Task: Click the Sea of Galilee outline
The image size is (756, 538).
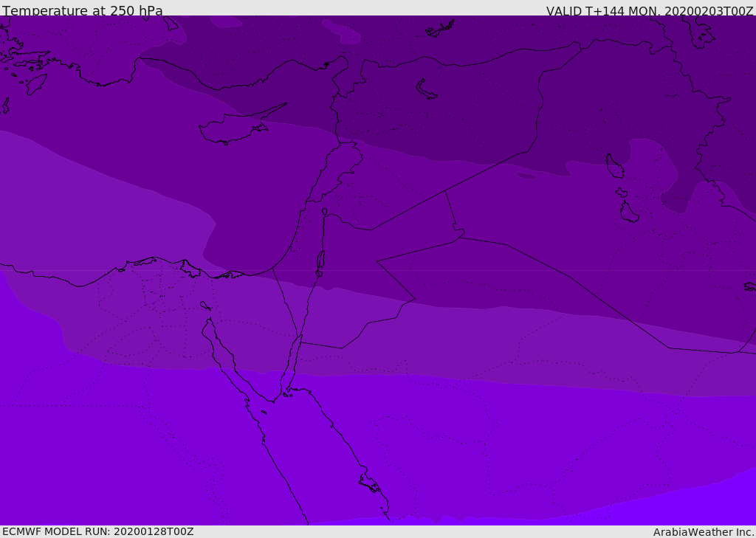Action: pyautogui.click(x=325, y=212)
